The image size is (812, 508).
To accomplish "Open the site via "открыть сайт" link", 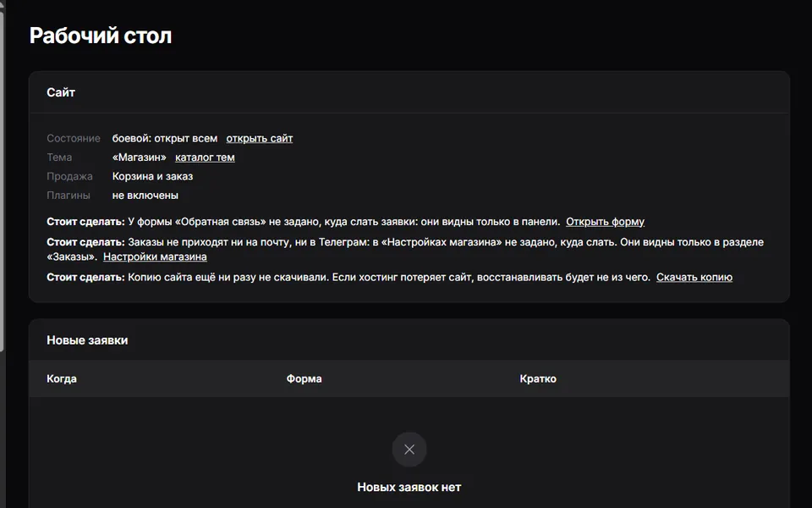I will pyautogui.click(x=260, y=138).
